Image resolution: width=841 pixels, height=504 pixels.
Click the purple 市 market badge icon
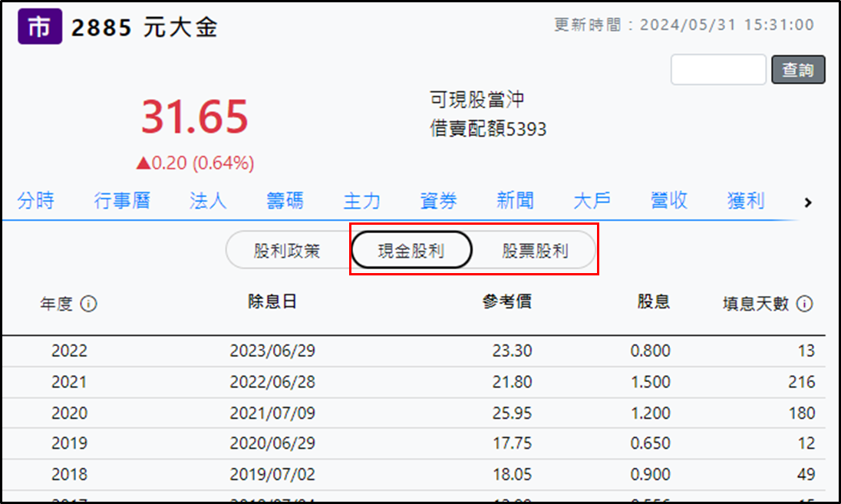click(39, 27)
